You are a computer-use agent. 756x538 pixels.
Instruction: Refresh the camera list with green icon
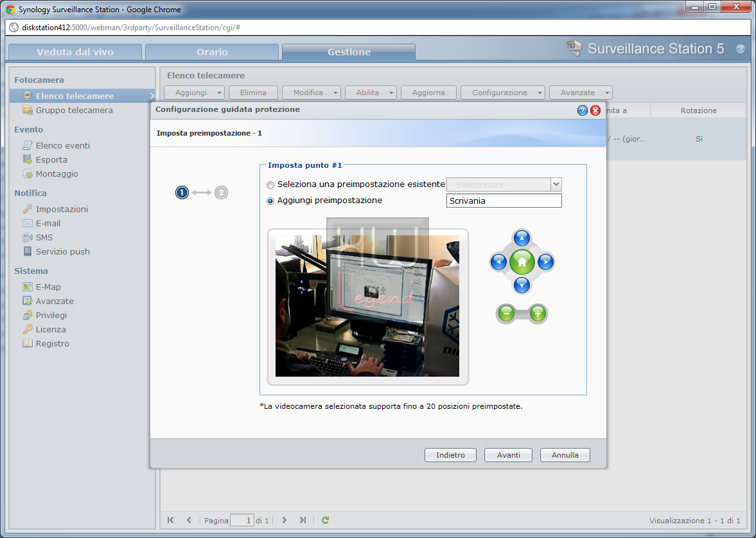coord(326,520)
